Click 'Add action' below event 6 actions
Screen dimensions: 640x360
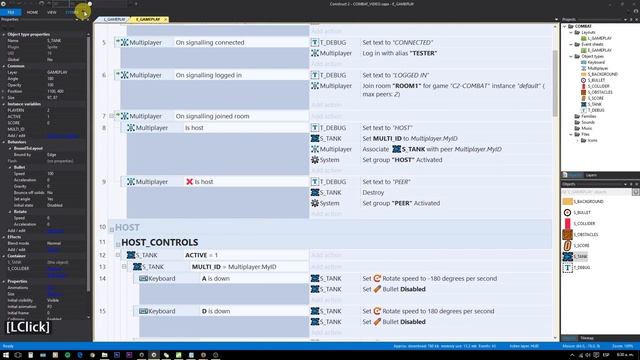coord(327,105)
